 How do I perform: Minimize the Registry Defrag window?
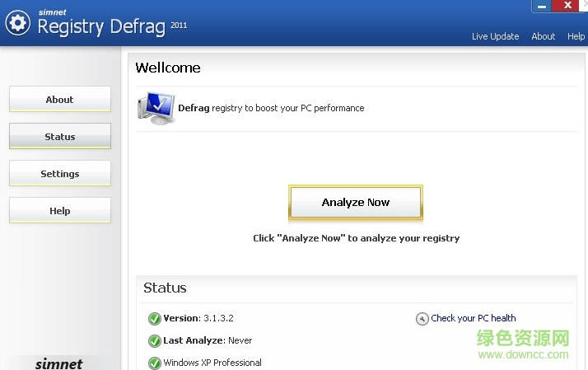pos(540,6)
